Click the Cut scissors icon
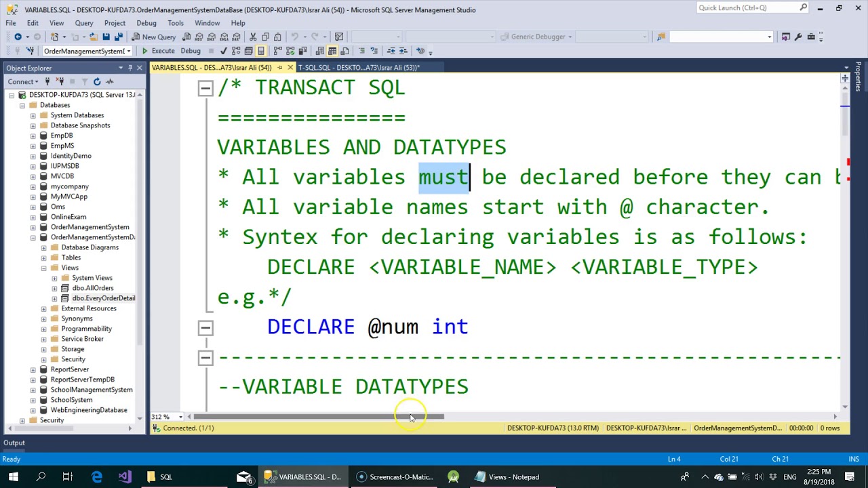The height and width of the screenshot is (488, 868). pos(253,37)
